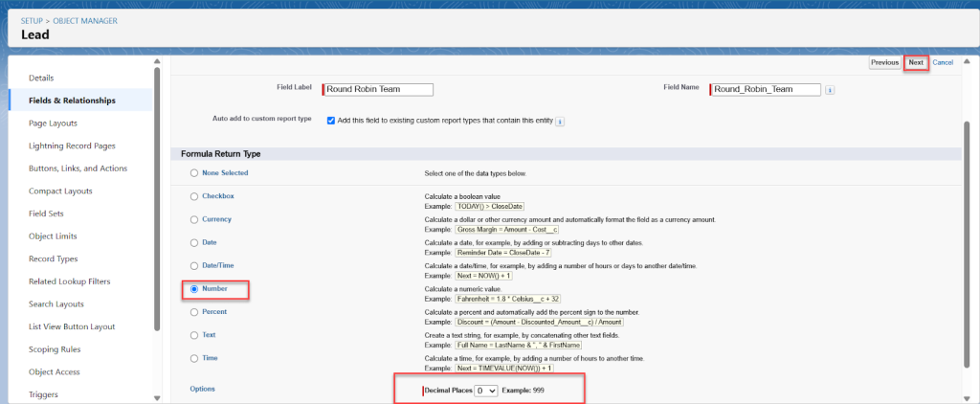Click the sidebar scroll up arrow
980x404 pixels.
(157, 61)
